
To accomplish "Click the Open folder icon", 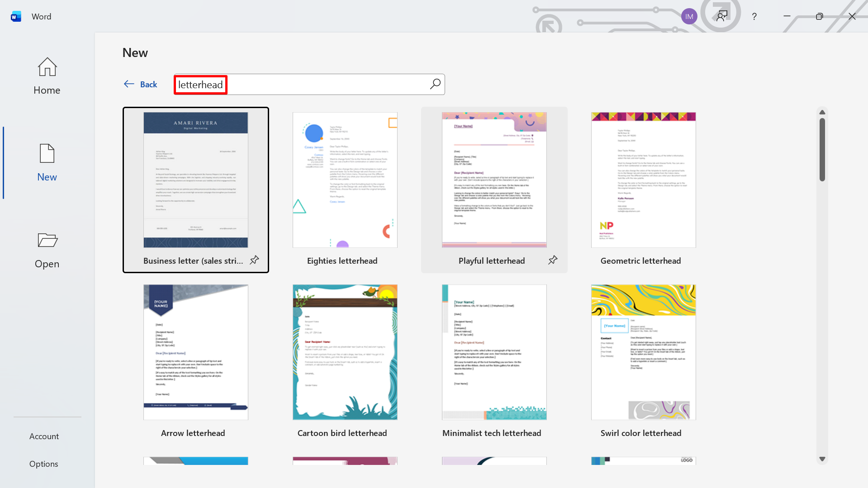I will click(x=47, y=240).
